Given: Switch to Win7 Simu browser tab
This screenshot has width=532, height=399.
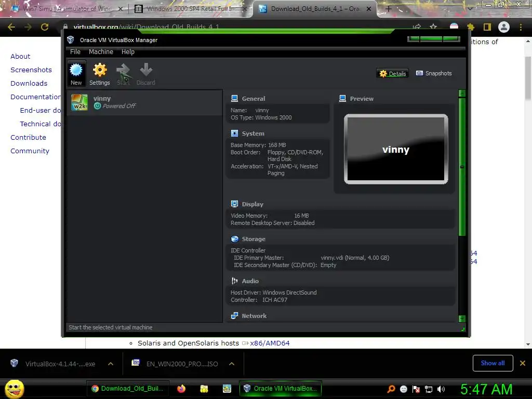Looking at the screenshot, I should [x=66, y=9].
